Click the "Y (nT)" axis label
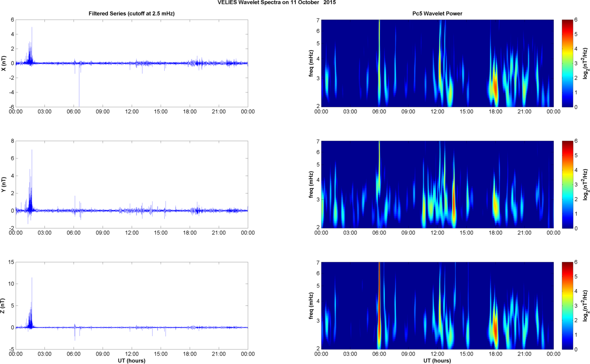 (4, 184)
